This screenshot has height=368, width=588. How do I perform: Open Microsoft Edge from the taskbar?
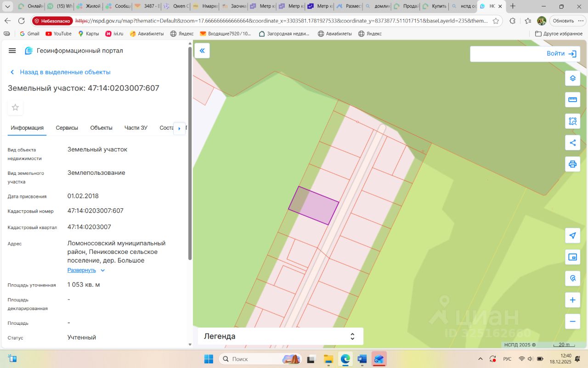click(x=345, y=359)
